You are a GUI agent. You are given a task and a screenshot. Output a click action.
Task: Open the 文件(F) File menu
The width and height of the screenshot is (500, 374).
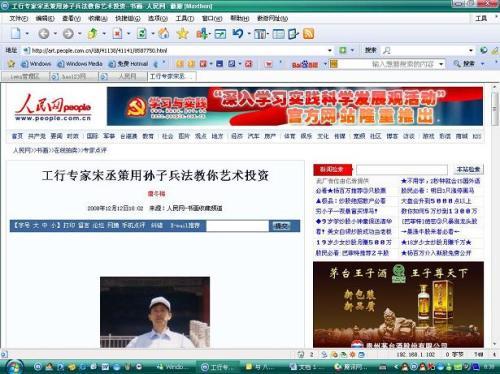[19, 18]
